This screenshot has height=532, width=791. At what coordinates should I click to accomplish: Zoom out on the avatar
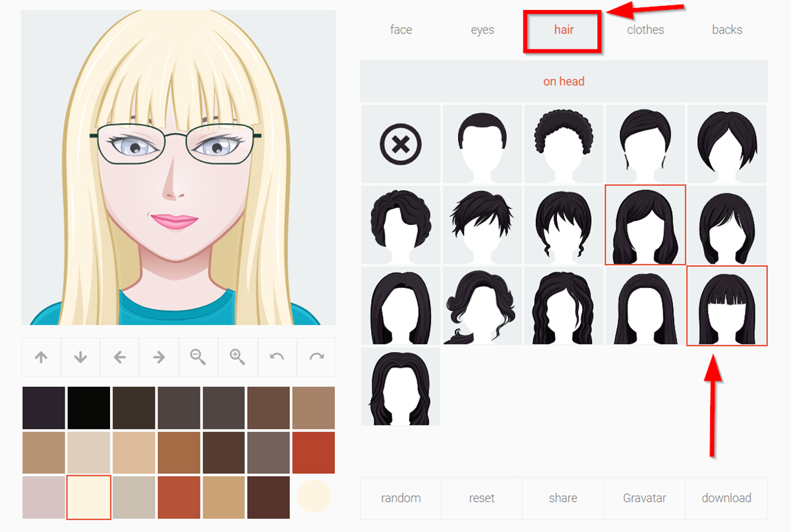198,357
